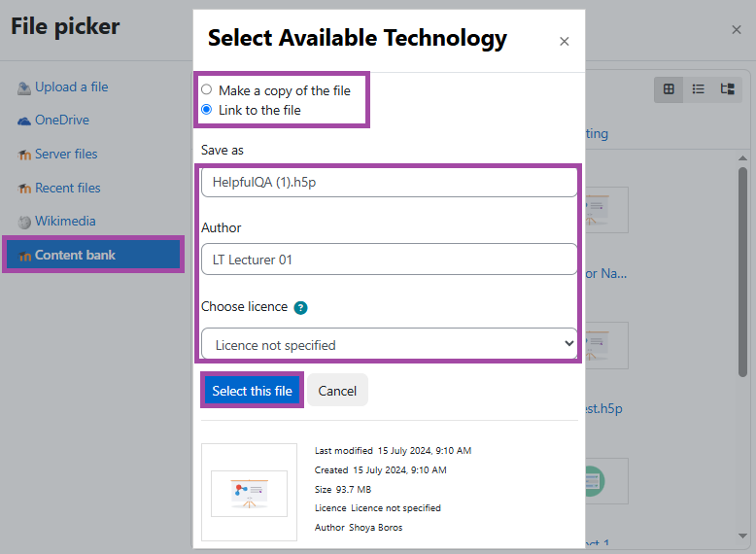This screenshot has width=756, height=554.
Task: Click 'Created 15 July 2024' text
Action: (x=380, y=470)
